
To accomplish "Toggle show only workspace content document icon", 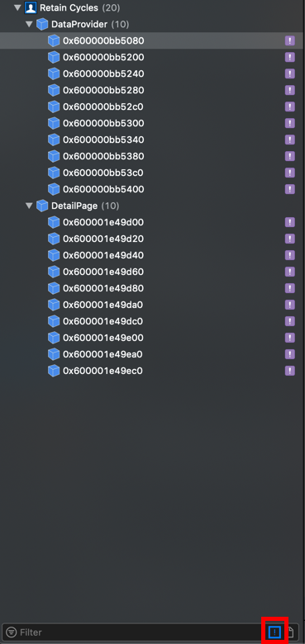I will click(290, 632).
